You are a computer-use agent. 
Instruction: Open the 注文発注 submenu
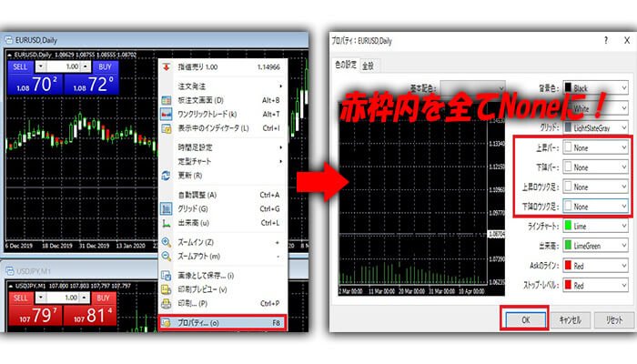click(x=223, y=86)
